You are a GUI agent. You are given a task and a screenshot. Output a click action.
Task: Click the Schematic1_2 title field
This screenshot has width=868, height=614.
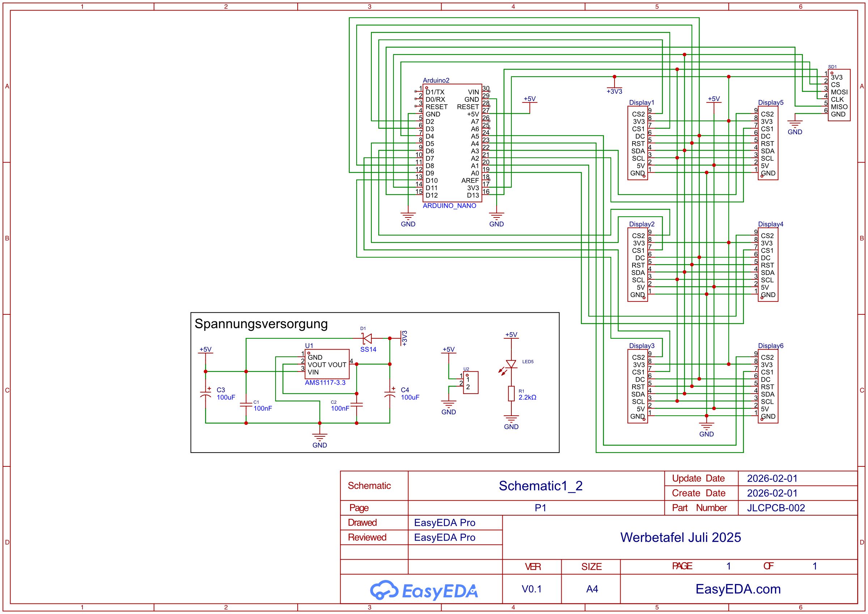pos(540,486)
